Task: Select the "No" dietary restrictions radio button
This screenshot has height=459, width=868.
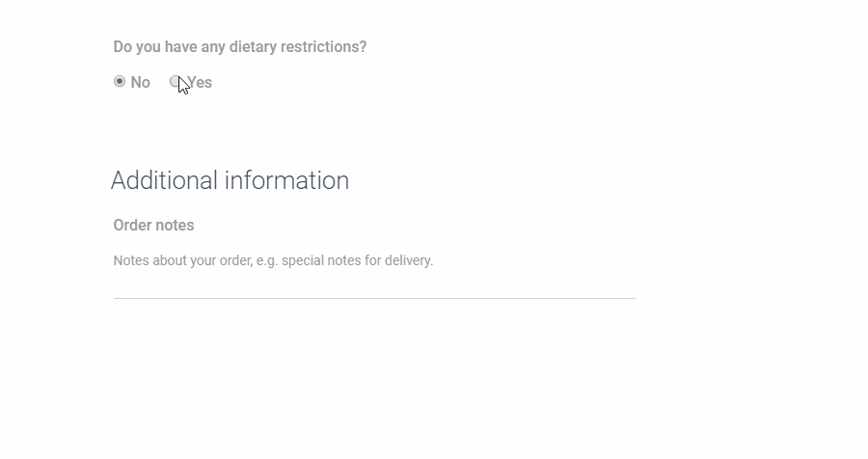Action: point(120,82)
